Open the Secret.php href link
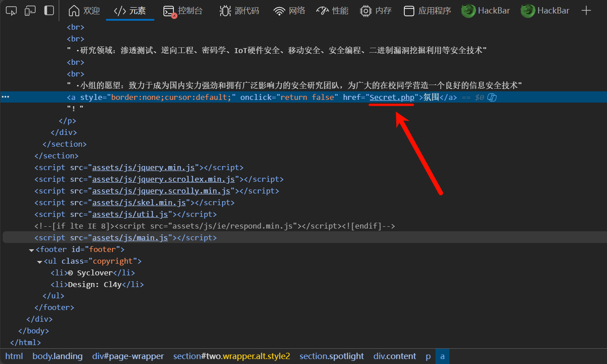 [x=392, y=97]
